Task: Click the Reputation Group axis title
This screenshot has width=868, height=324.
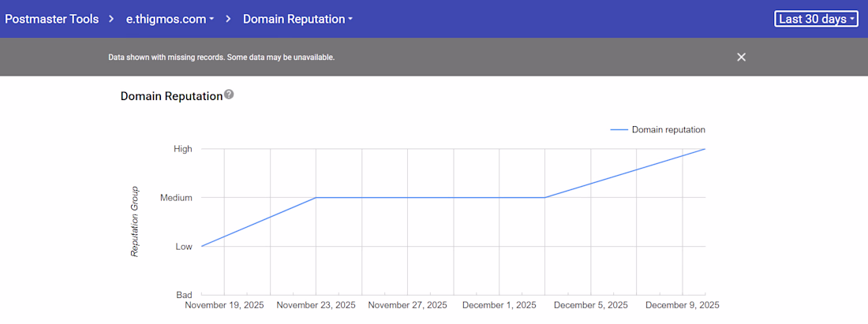Action: (x=135, y=222)
